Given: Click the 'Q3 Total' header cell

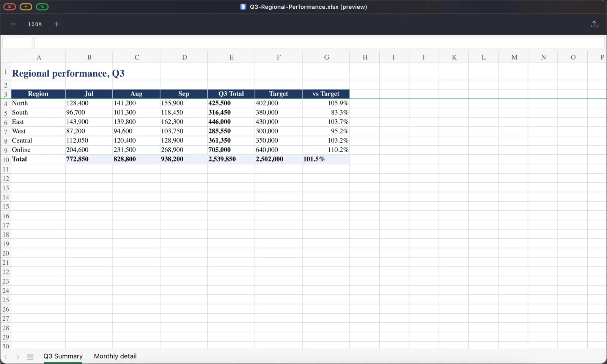Looking at the screenshot, I should 231,94.
